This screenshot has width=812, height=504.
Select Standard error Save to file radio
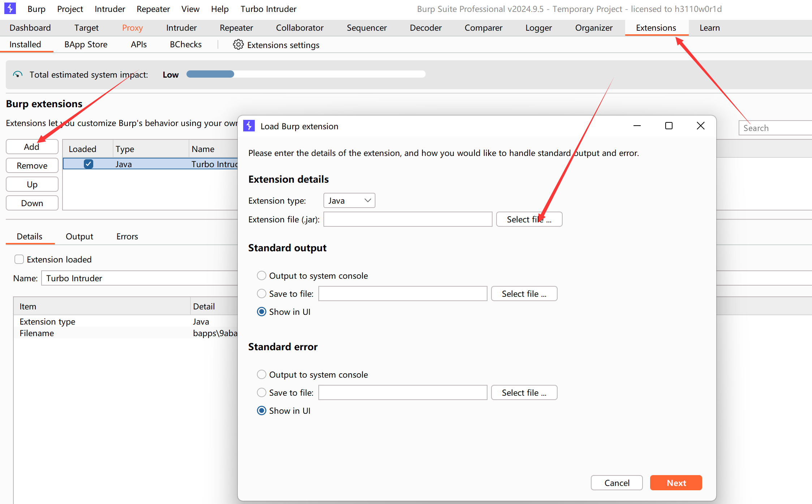261,392
